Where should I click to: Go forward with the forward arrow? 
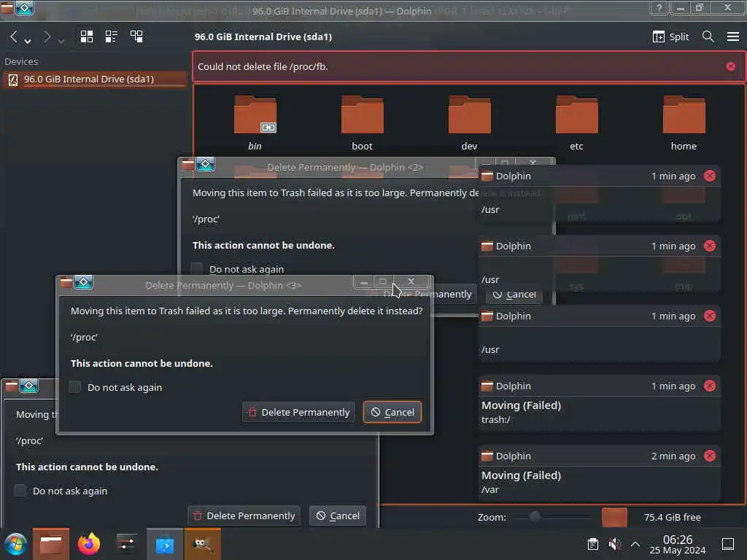point(47,36)
